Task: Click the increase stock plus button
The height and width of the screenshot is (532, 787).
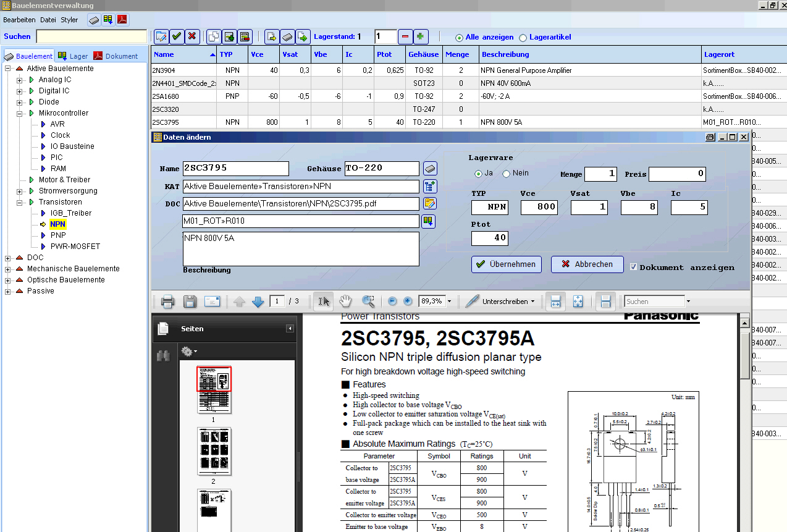Action: [x=421, y=36]
